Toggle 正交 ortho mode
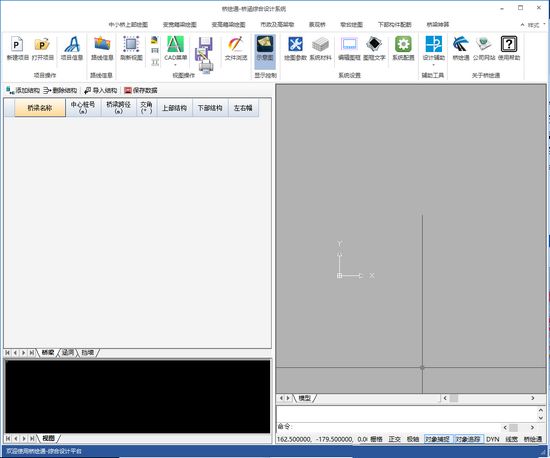 pyautogui.click(x=395, y=439)
